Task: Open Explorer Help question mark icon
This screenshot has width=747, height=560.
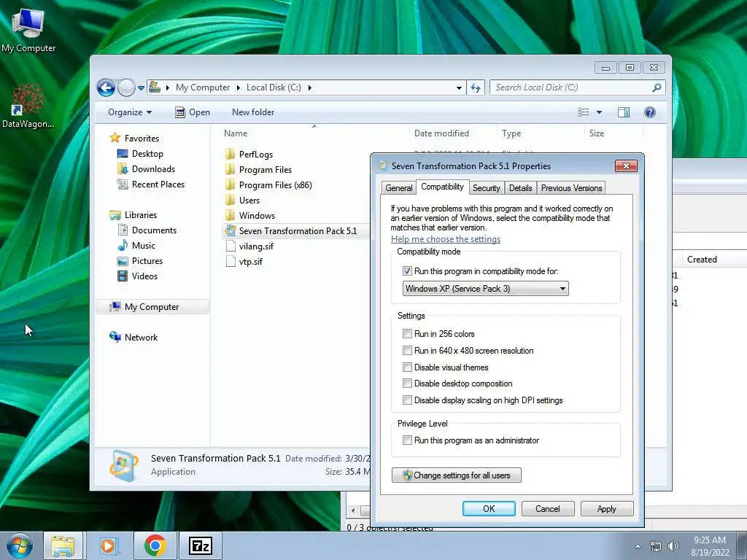Action: [649, 112]
